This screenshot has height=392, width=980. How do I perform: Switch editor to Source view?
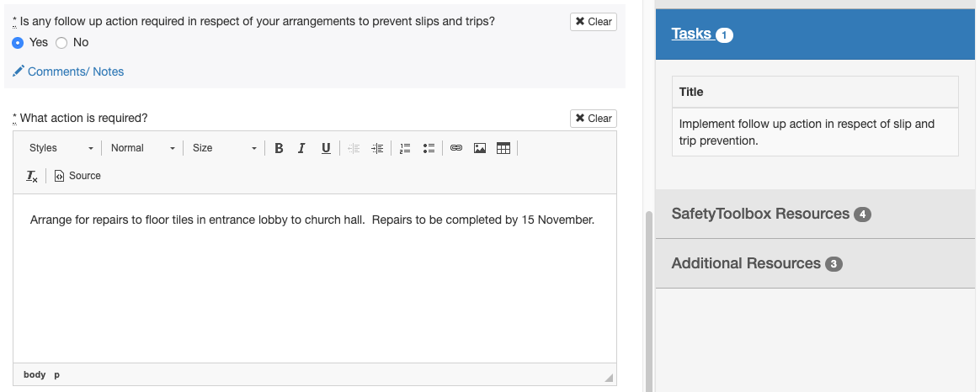(x=77, y=176)
